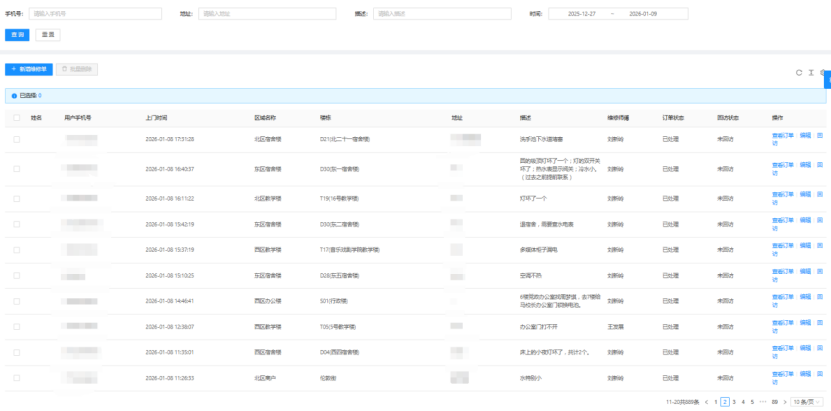Select the row checkbox for 2026-01-08 14:46:41
Image resolution: width=831 pixels, height=411 pixels.
tap(16, 299)
